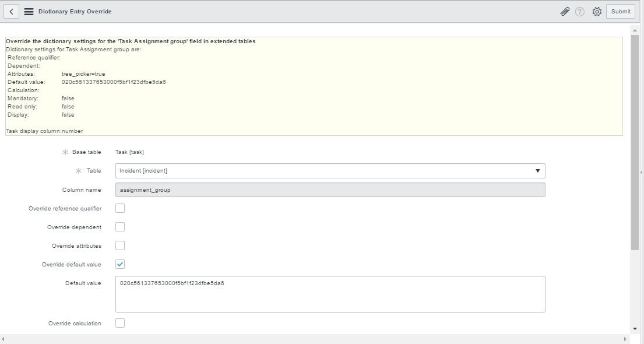Viewport: 644px width, 344px height.
Task: Open help via the question mark icon
Action: 579,12
